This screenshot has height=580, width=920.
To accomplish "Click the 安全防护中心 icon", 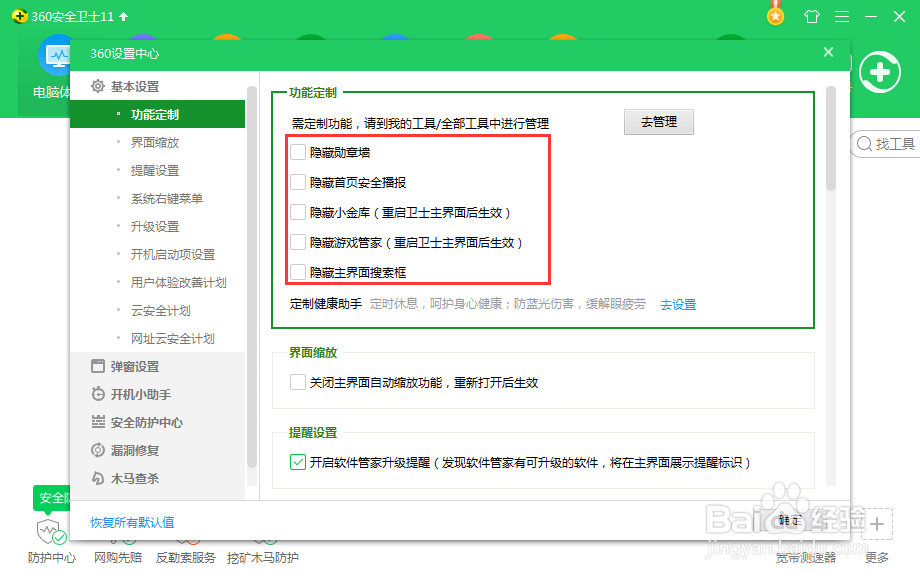I will [x=97, y=422].
